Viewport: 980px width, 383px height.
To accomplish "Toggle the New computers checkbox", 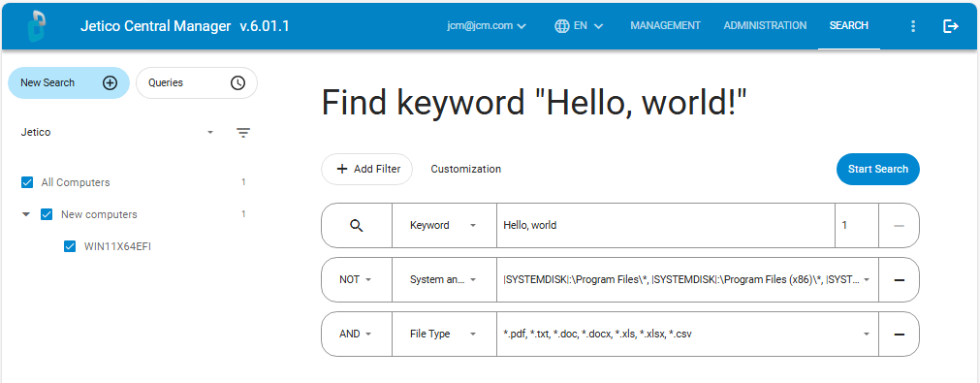I will [x=47, y=214].
